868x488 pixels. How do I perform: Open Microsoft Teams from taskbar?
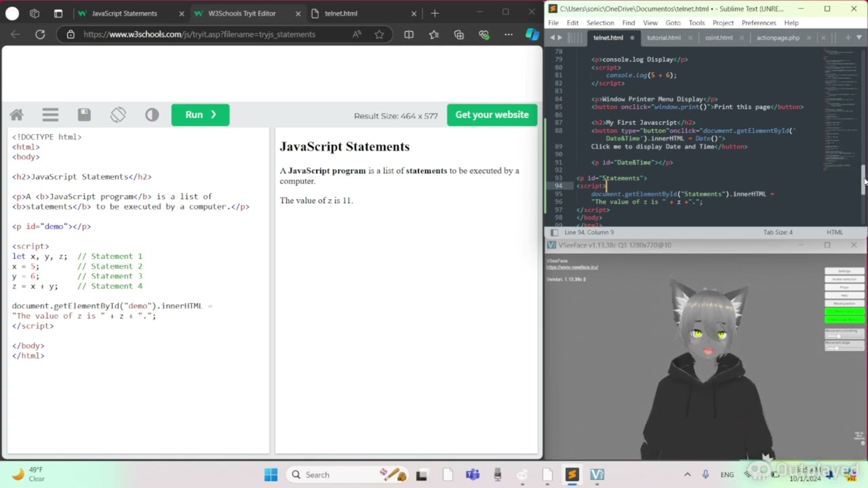point(473,474)
